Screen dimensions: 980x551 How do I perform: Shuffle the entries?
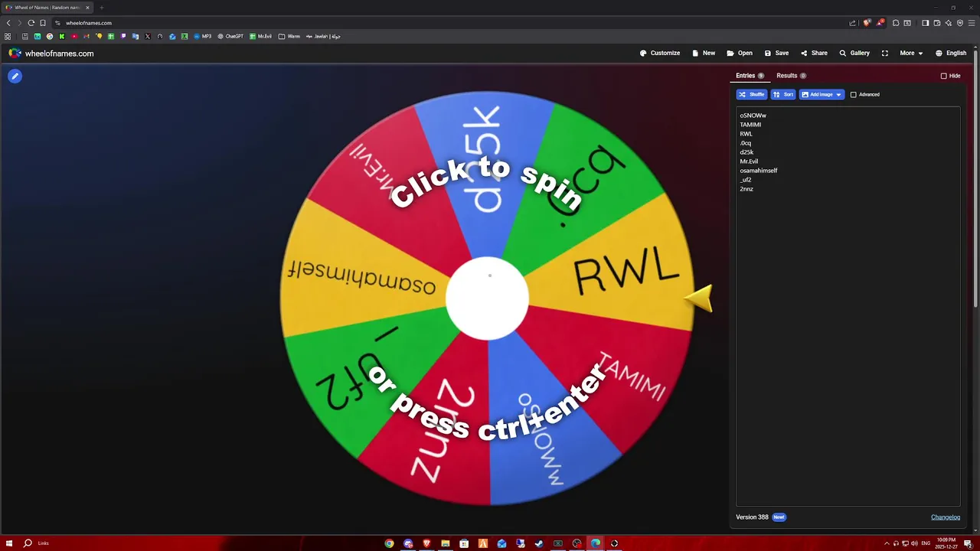[751, 95]
